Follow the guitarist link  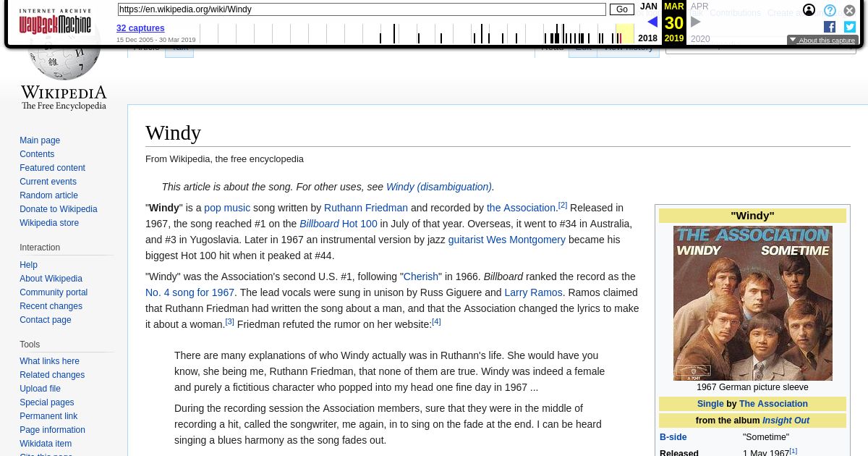click(466, 240)
